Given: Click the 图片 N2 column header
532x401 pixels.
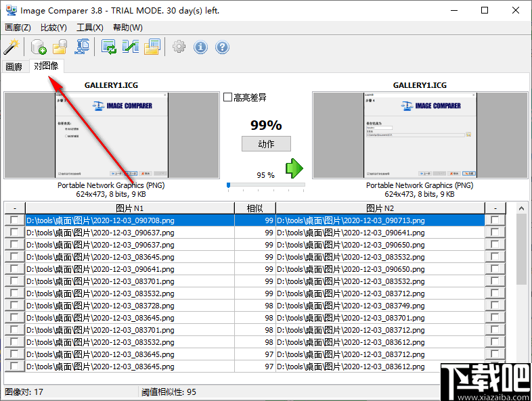Looking at the screenshot, I should point(380,208).
